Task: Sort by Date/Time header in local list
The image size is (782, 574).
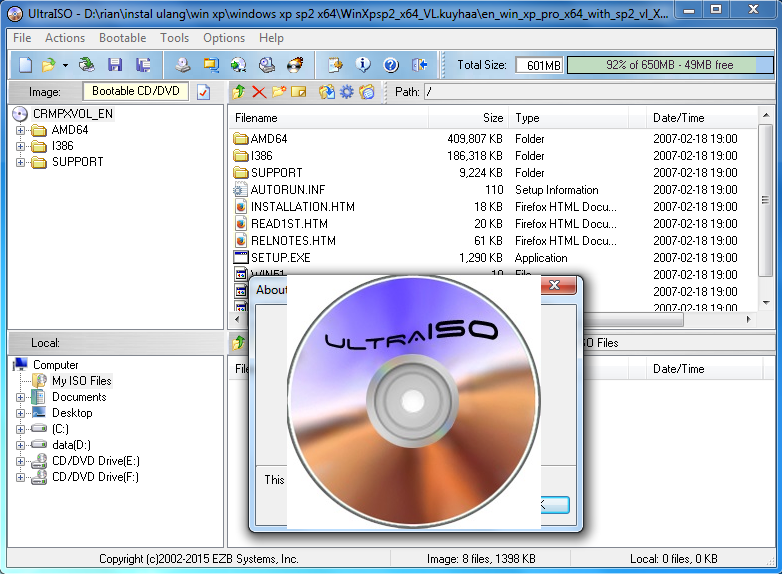Action: point(704,369)
